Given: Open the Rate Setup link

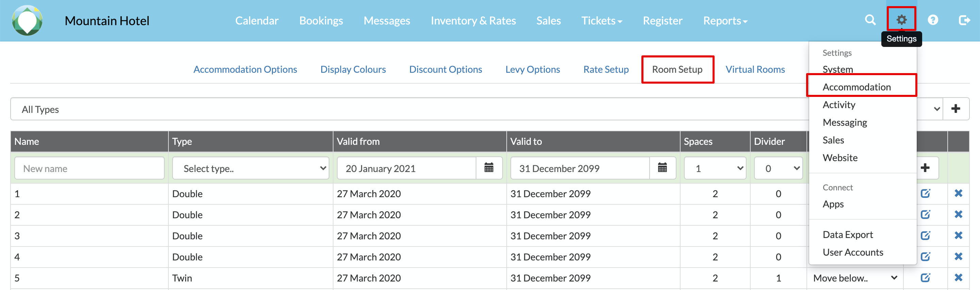Looking at the screenshot, I should coord(606,70).
